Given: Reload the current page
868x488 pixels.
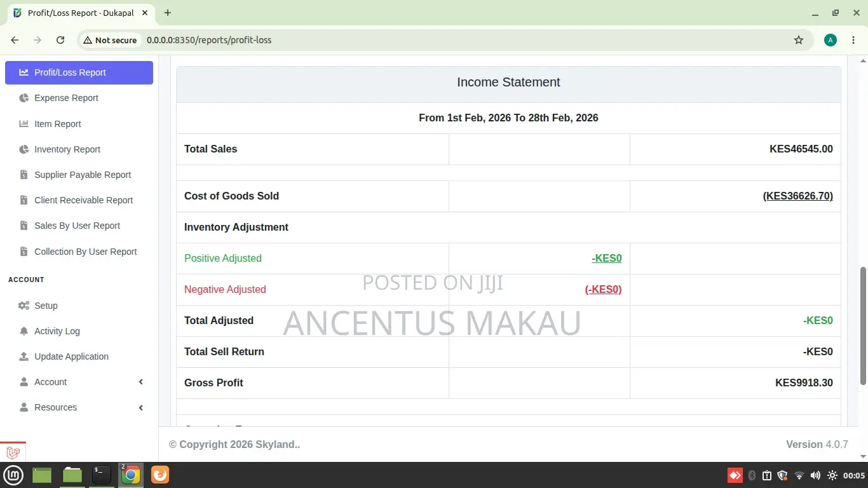Looking at the screenshot, I should (60, 40).
